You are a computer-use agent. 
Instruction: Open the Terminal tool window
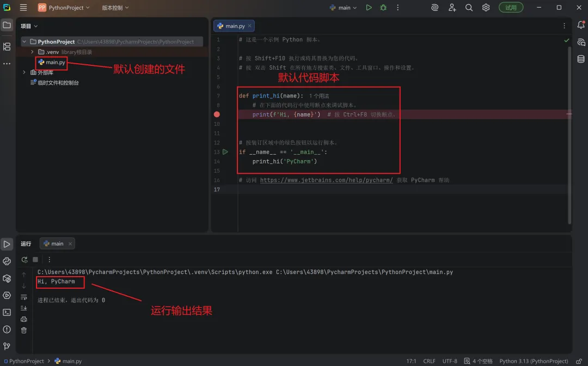tap(7, 313)
